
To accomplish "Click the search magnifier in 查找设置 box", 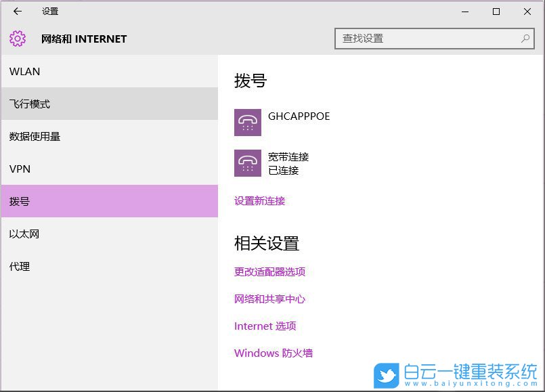I will tap(525, 39).
